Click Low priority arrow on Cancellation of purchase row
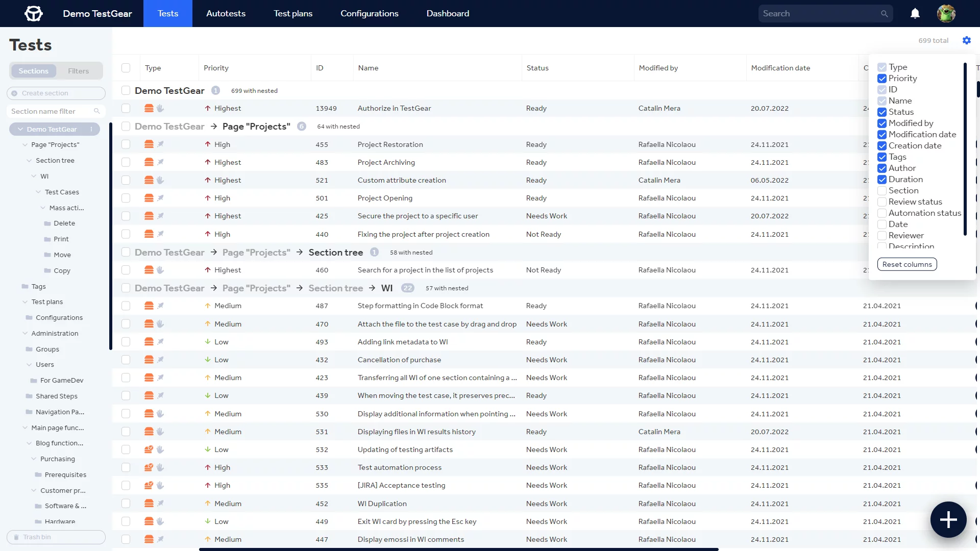This screenshot has width=980, height=551. pos(207,360)
